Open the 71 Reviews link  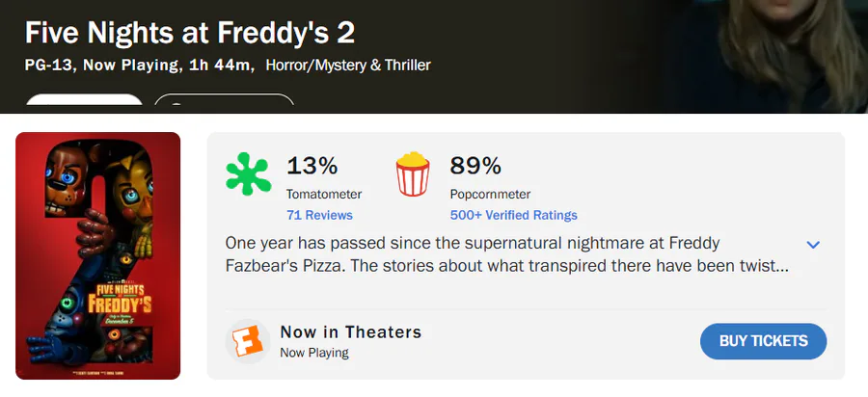coord(319,215)
